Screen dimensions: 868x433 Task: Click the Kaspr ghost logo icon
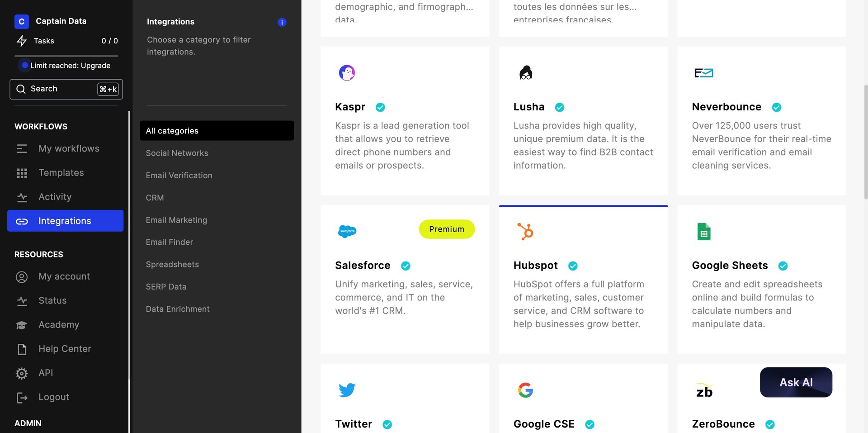coord(347,72)
